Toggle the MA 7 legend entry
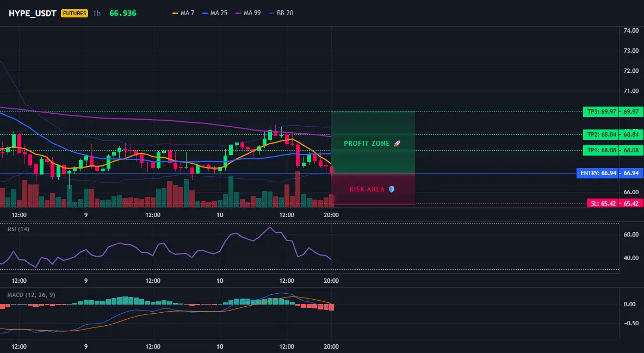 point(184,13)
